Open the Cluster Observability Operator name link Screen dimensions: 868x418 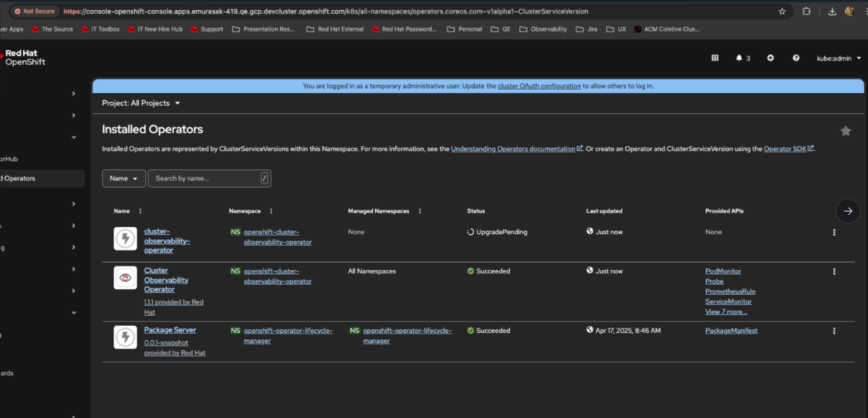click(x=166, y=280)
